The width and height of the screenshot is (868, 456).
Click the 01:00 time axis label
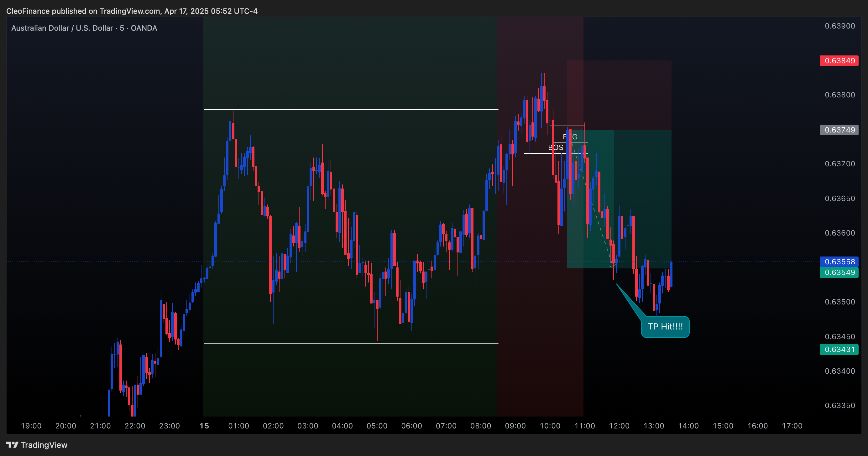coord(238,426)
